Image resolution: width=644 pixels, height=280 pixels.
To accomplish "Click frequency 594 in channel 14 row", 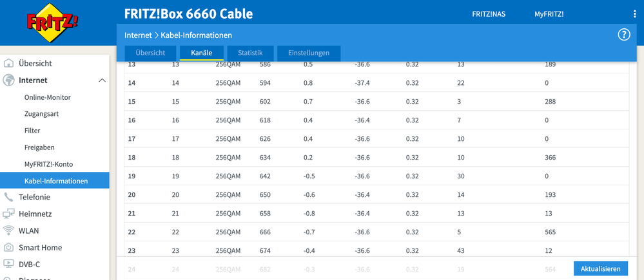I will (x=265, y=83).
